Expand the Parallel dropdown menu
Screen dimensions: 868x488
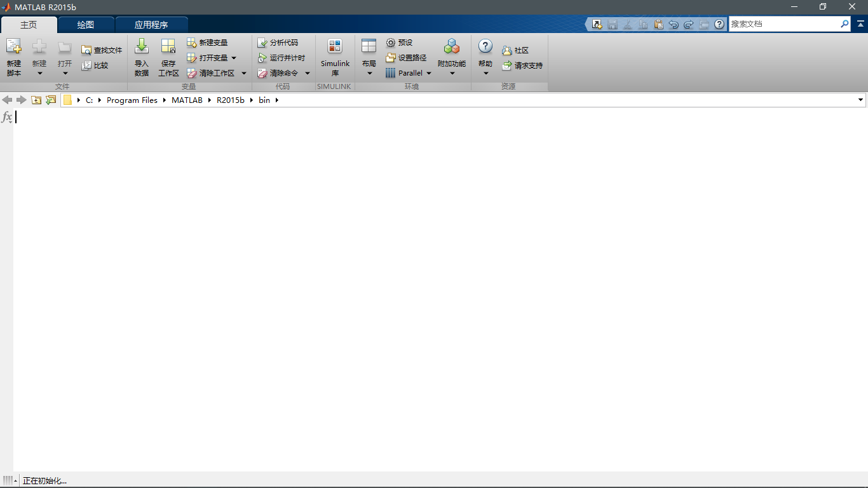pyautogui.click(x=428, y=73)
